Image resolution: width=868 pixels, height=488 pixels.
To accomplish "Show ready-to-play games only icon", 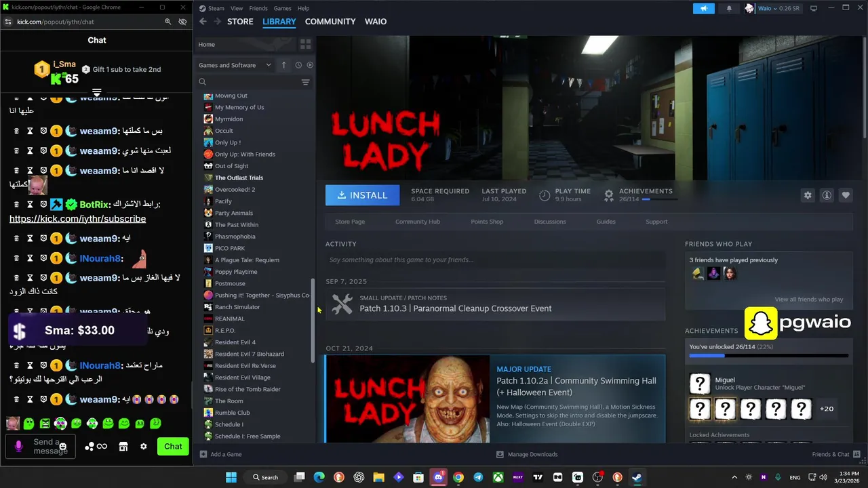I will coord(310,65).
